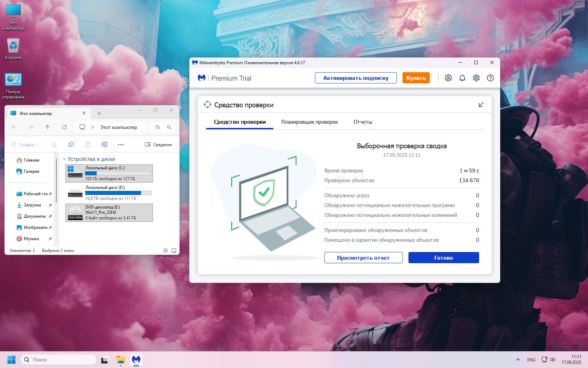
Task: Open the Create dropdown in Explorer
Action: pyautogui.click(x=25, y=144)
